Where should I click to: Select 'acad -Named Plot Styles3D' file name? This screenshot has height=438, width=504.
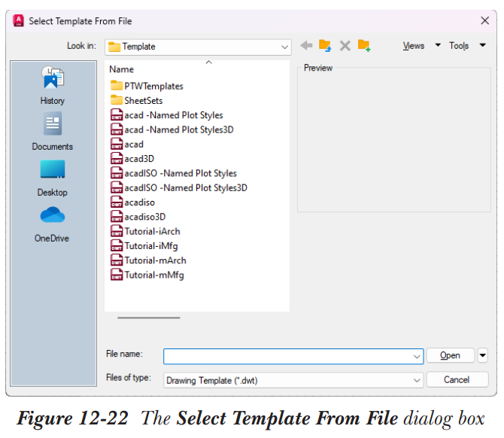(x=179, y=129)
